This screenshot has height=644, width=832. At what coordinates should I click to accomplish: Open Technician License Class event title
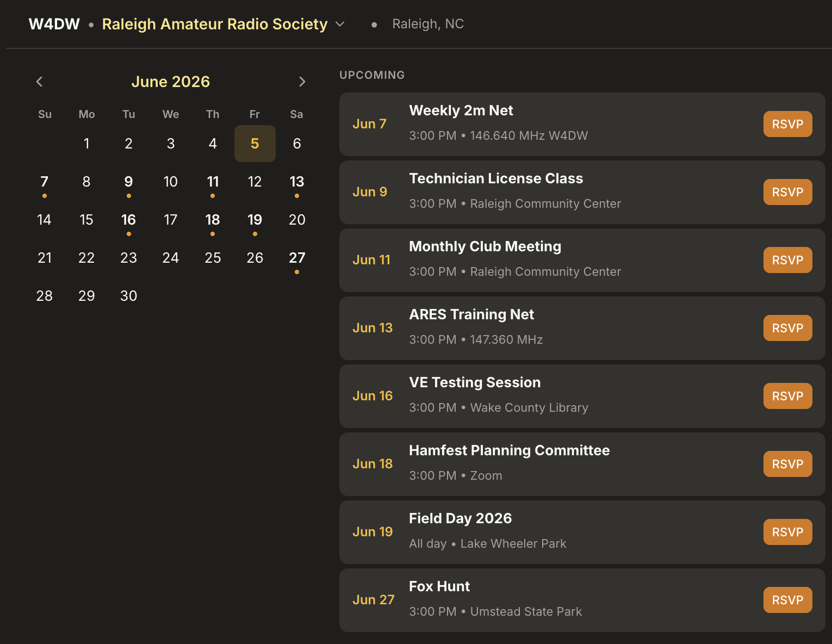(496, 178)
